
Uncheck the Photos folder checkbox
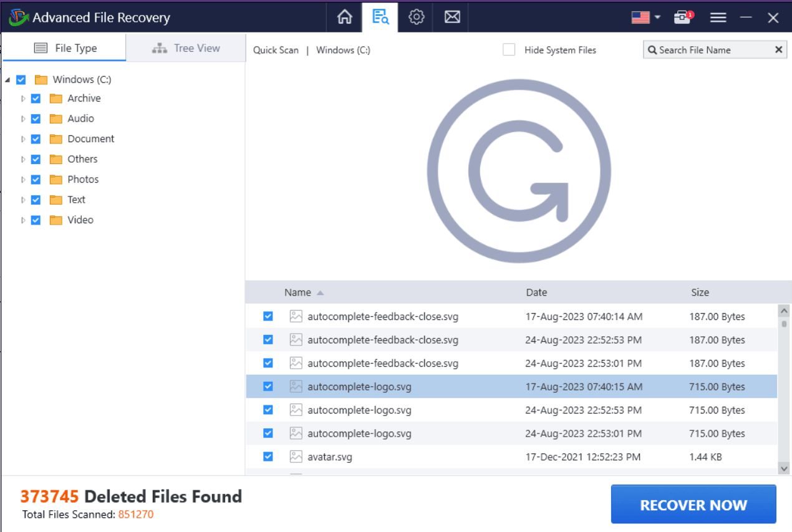pos(36,179)
